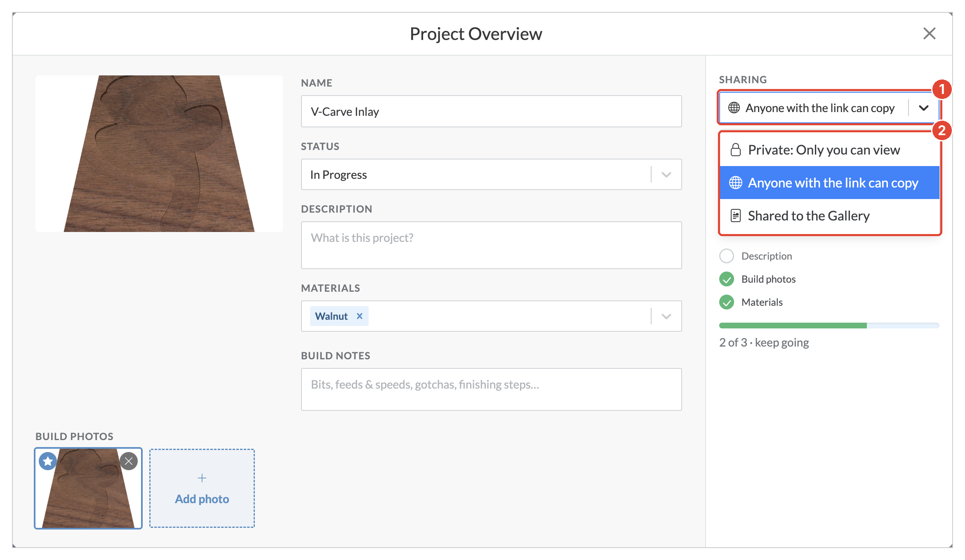
Task: Click the large walnut project preview image
Action: [x=159, y=153]
